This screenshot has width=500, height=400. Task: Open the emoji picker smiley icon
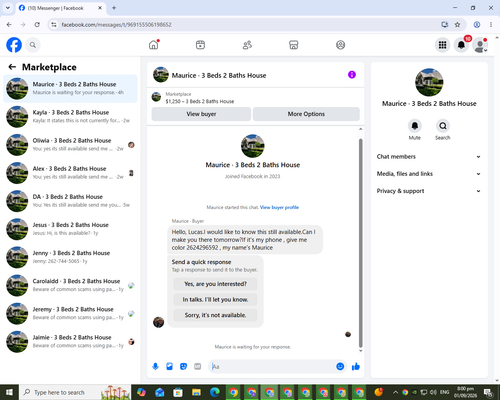(x=340, y=367)
